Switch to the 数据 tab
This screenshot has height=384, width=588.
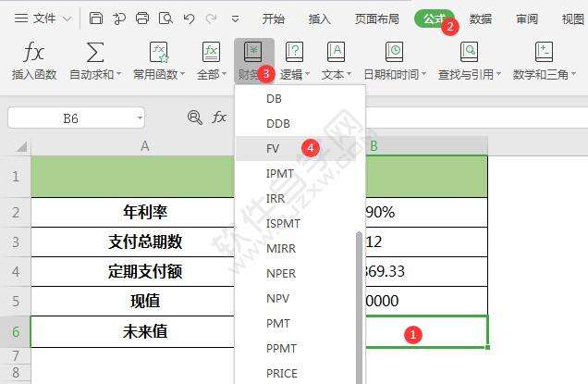(x=481, y=19)
